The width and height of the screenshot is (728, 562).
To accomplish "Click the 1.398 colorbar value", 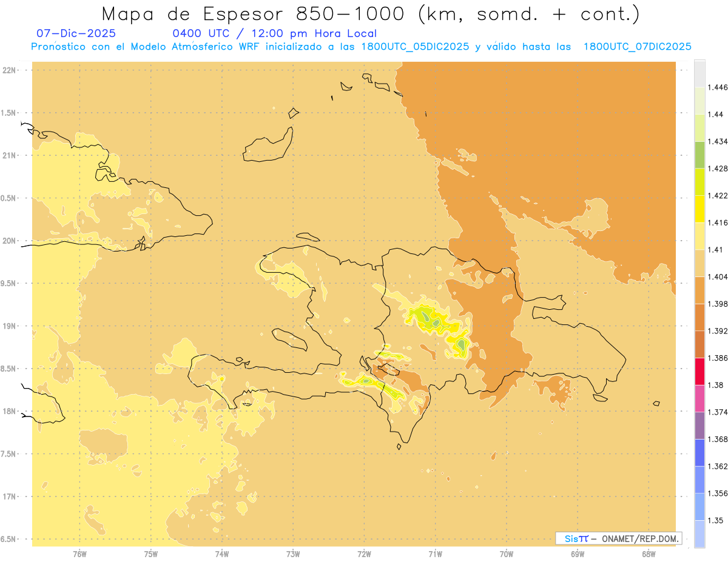I will [718, 304].
